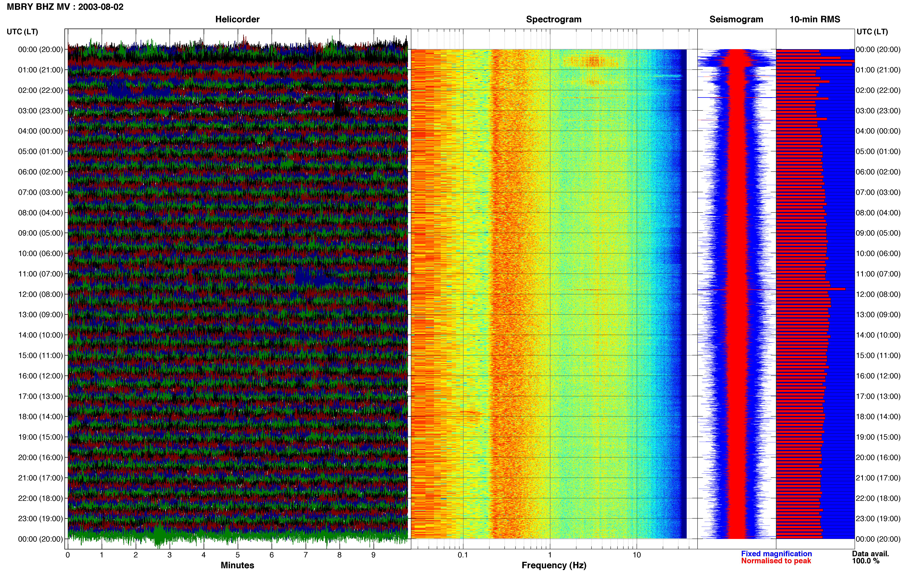Click the 'Minutes' x-axis label
Screen dimensions: 924x578
click(x=237, y=565)
